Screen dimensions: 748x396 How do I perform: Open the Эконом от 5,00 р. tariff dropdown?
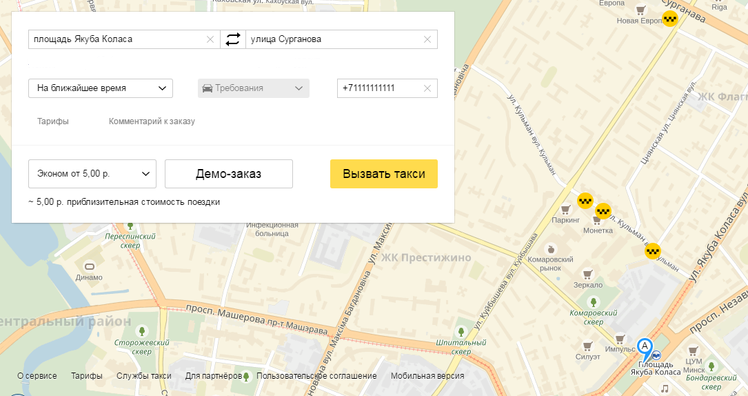point(92,174)
